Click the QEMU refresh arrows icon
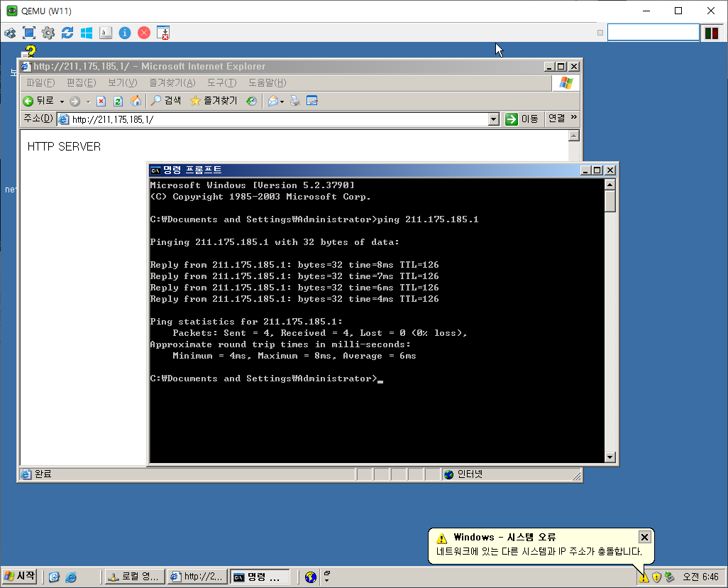The image size is (728, 588). [67, 33]
